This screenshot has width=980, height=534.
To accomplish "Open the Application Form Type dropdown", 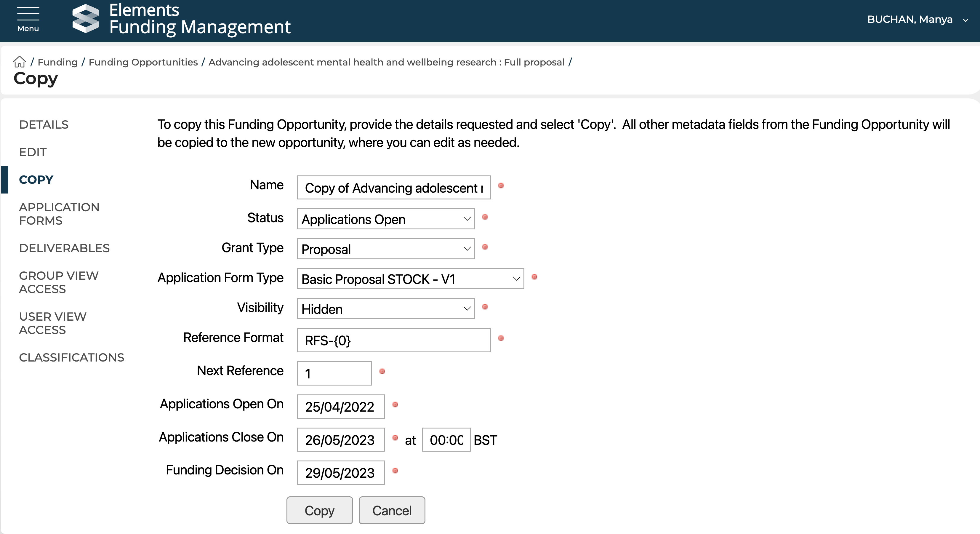I will coord(410,279).
